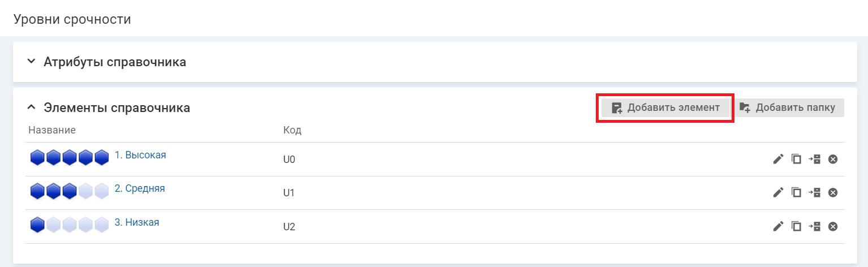Copy the '1. Высокая' element
Screen dimensions: 868x267
point(796,160)
